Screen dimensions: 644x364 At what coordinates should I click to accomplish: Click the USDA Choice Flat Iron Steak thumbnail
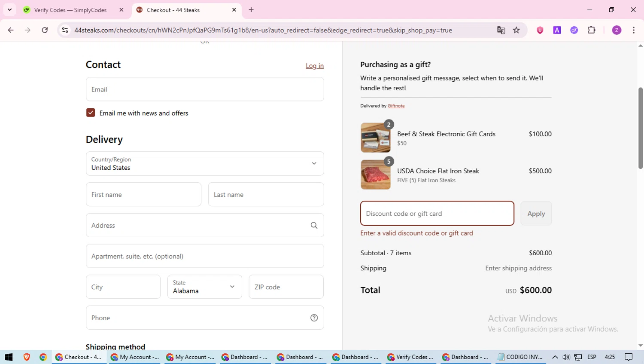[376, 174]
